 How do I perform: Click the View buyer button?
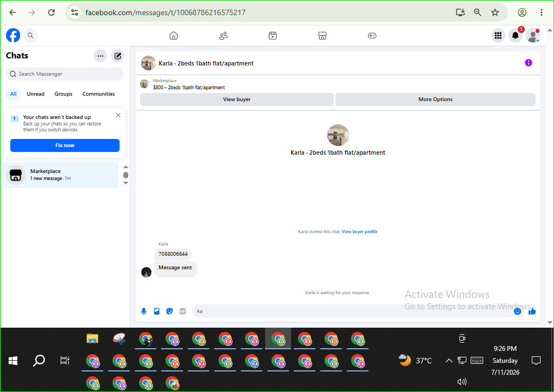[237, 99]
